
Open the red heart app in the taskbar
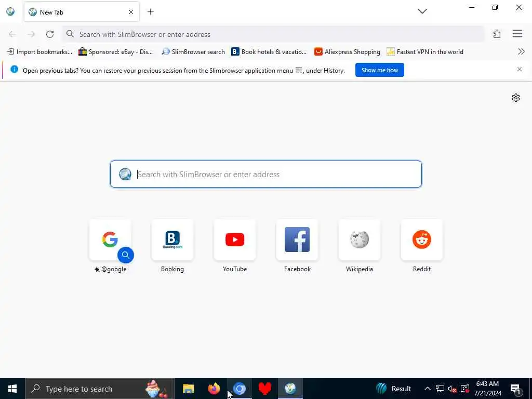[x=265, y=389]
